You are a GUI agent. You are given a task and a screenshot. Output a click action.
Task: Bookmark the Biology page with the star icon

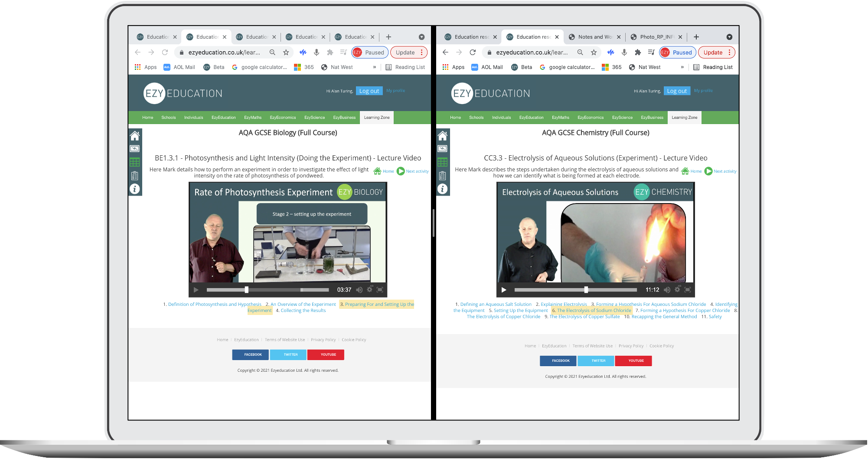point(286,52)
